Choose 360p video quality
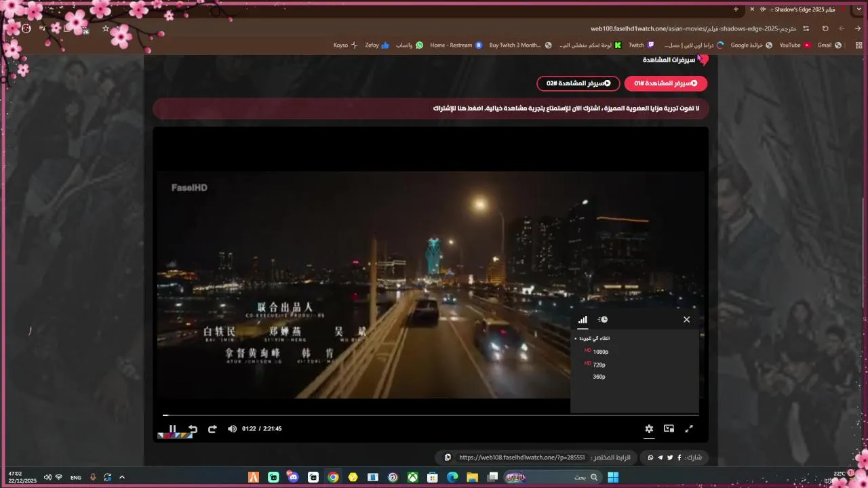 599,377
